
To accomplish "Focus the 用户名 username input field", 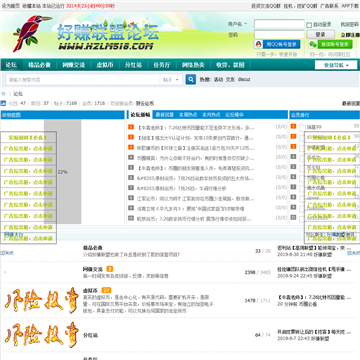I will tap(279, 24).
